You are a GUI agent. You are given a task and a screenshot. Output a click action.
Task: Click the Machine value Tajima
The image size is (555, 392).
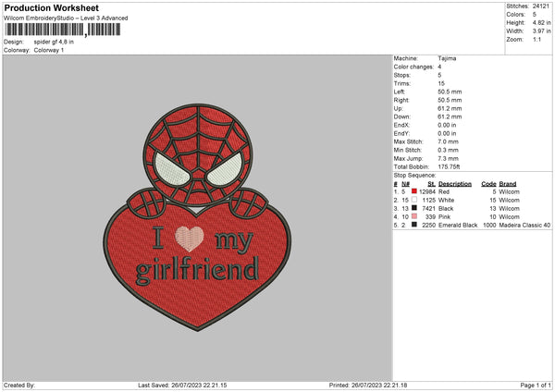click(x=447, y=58)
